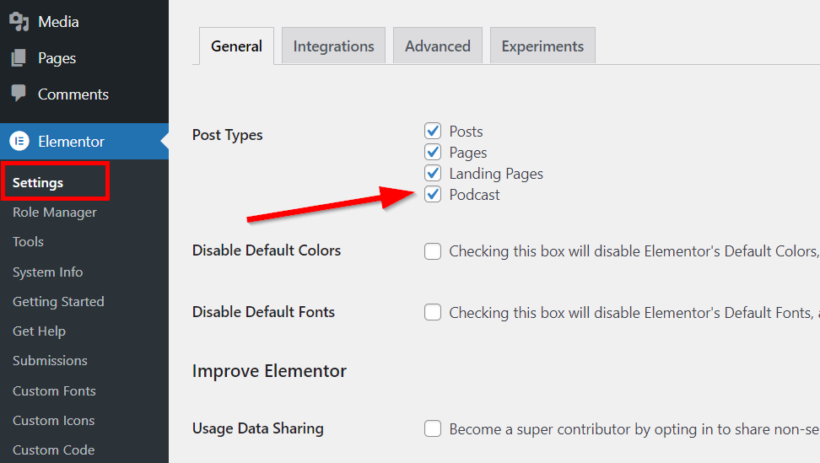Enable Disable Default Colors checkbox
The image size is (820, 463).
click(x=432, y=251)
